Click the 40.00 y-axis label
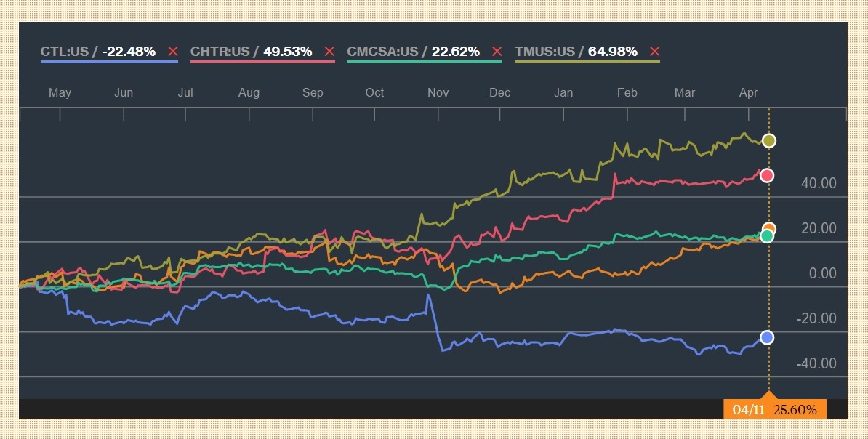The height and width of the screenshot is (439, 868). click(819, 183)
